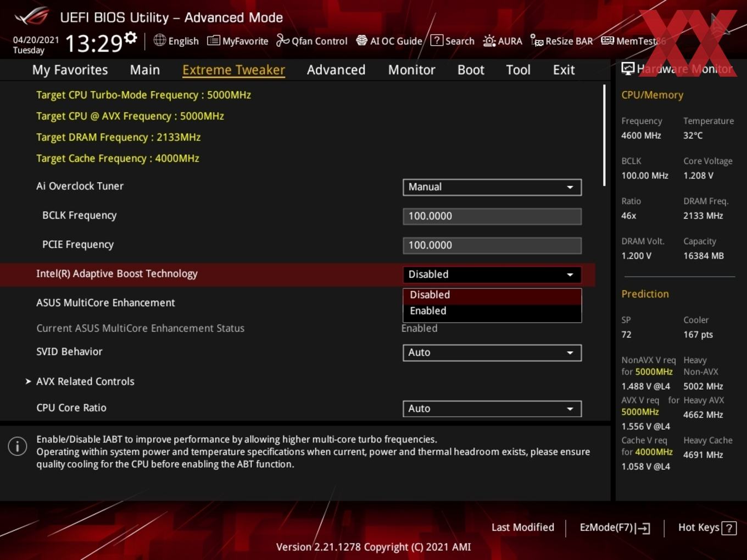The width and height of the screenshot is (747, 560).
Task: Click Last Modified button
Action: coord(523,528)
